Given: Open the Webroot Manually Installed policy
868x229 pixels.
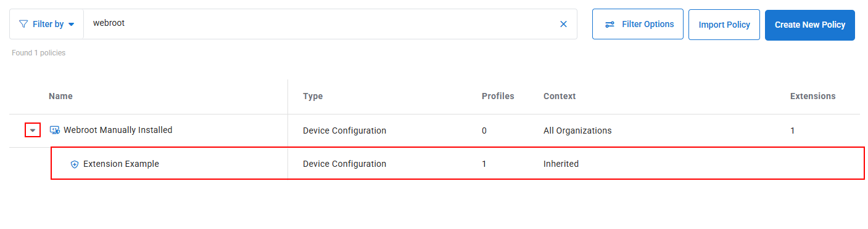Looking at the screenshot, I should coord(118,130).
